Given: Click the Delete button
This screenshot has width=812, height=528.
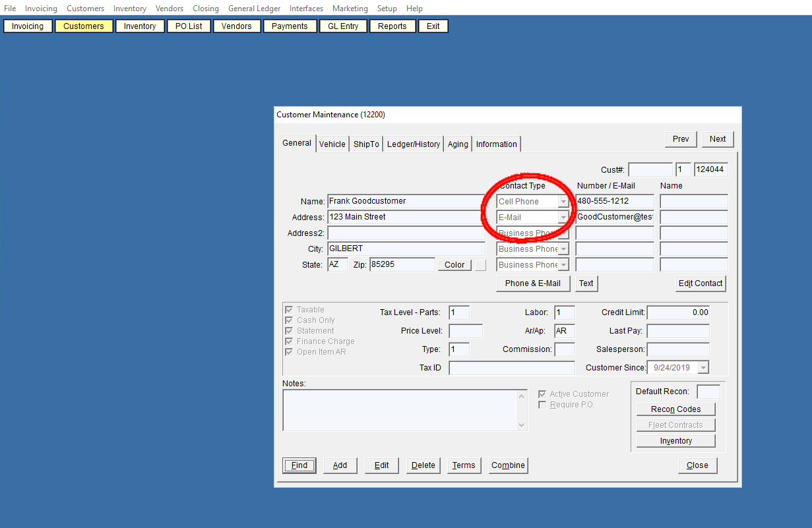Looking at the screenshot, I should click(x=423, y=465).
